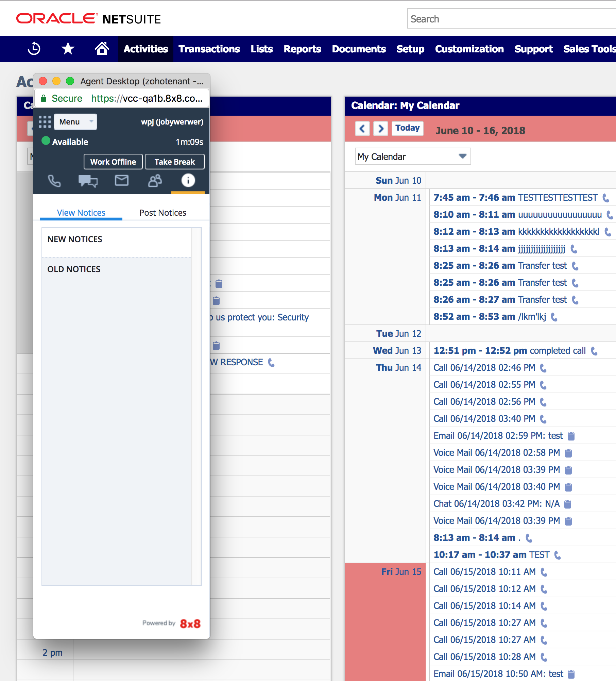This screenshot has width=616, height=681.
Task: Click phone icon beside Call 06/15/2018 10:11 AM
Action: 544,572
